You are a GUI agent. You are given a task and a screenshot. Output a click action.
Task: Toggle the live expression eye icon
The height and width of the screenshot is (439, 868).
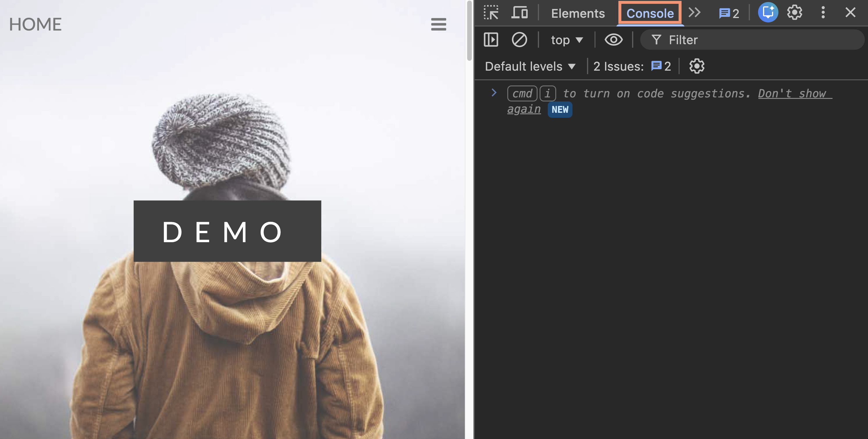(x=613, y=40)
